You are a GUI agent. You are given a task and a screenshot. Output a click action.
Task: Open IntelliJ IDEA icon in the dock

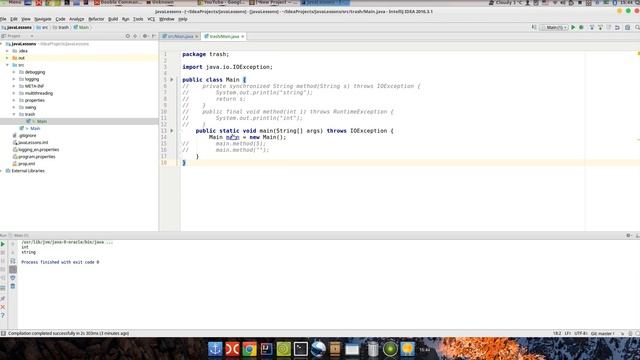[x=267, y=349]
